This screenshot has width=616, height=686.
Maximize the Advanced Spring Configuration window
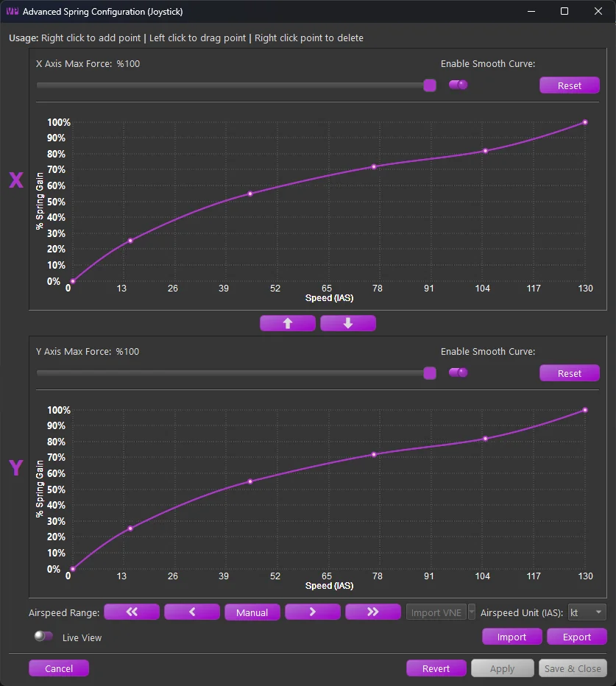(564, 11)
